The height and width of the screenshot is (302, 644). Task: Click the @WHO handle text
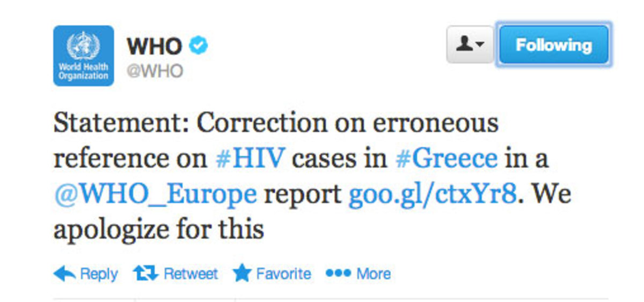point(155,71)
